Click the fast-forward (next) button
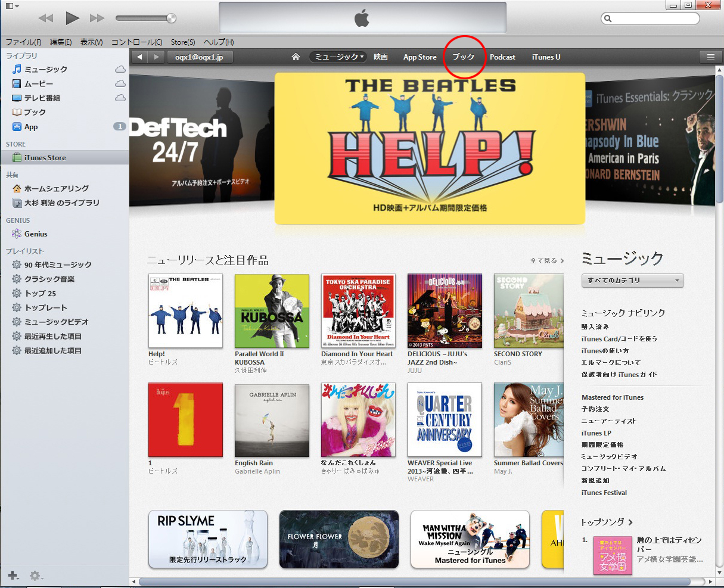This screenshot has width=724, height=588. click(97, 18)
